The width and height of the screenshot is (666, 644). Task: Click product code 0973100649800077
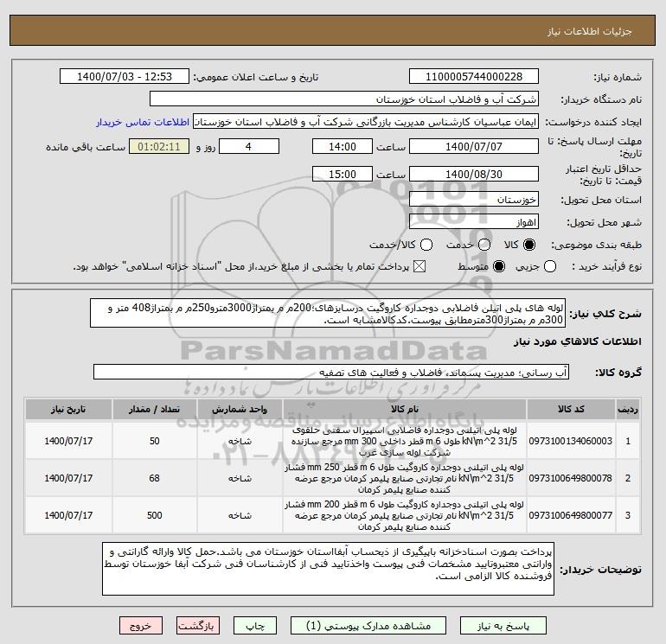tap(571, 515)
